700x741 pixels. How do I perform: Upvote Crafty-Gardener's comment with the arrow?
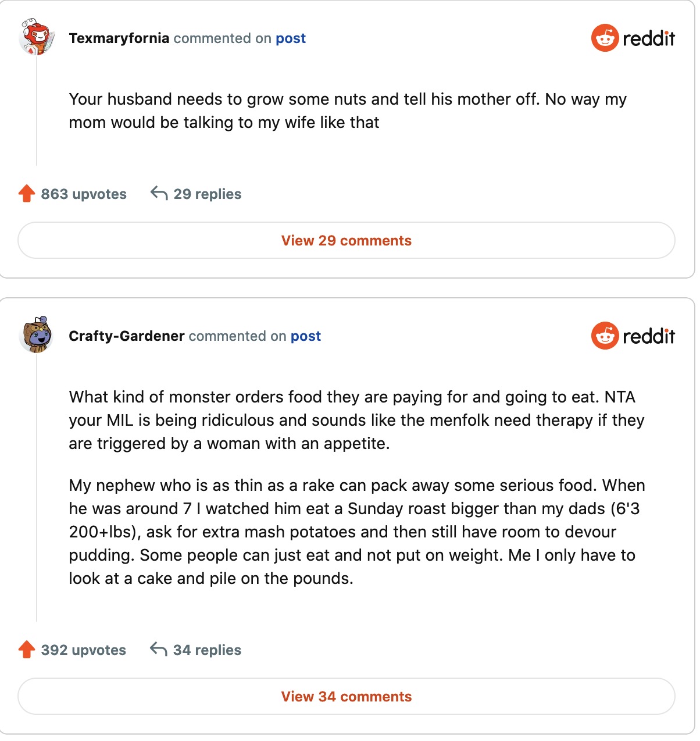27,650
